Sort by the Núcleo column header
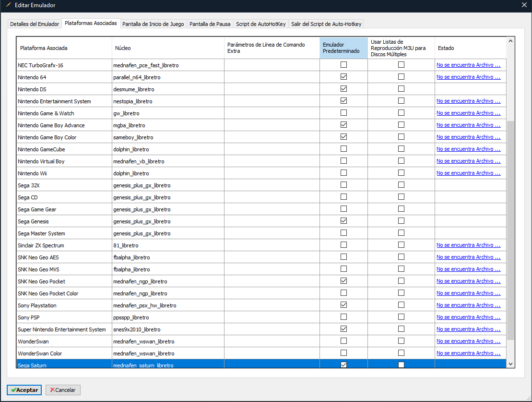The height and width of the screenshot is (402, 532). tap(168, 48)
